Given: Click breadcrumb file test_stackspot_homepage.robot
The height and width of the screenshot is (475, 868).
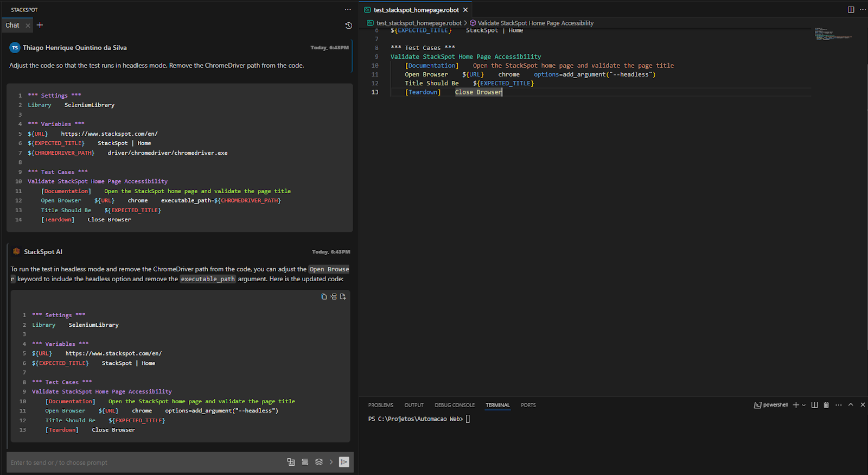Looking at the screenshot, I should coord(419,23).
